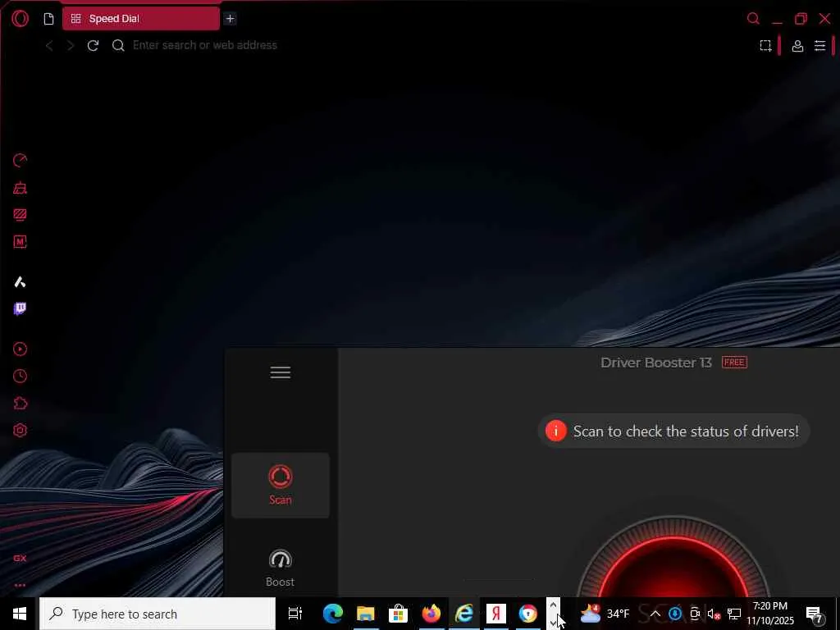Open Extensions puzzle icon in sidebar
840x630 pixels.
pos(20,404)
